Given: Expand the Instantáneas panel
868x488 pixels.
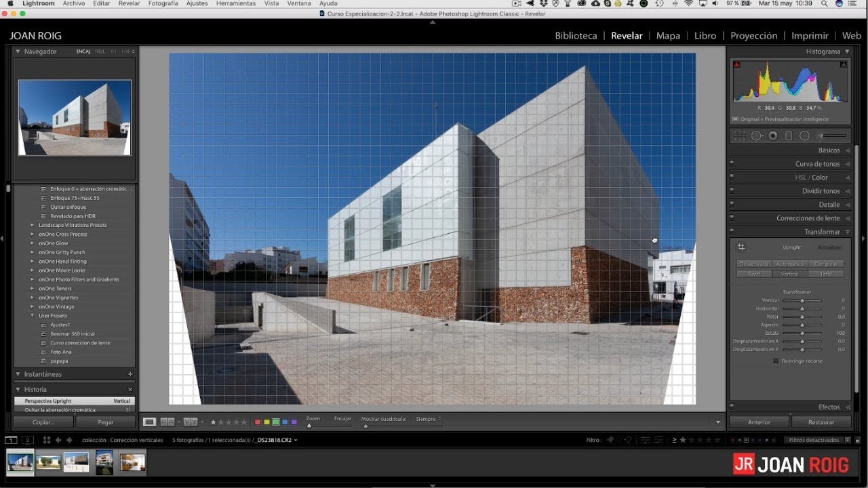Looking at the screenshot, I should [x=18, y=374].
